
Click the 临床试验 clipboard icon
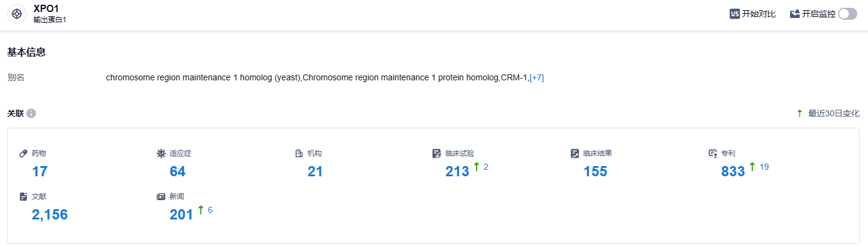click(x=436, y=153)
